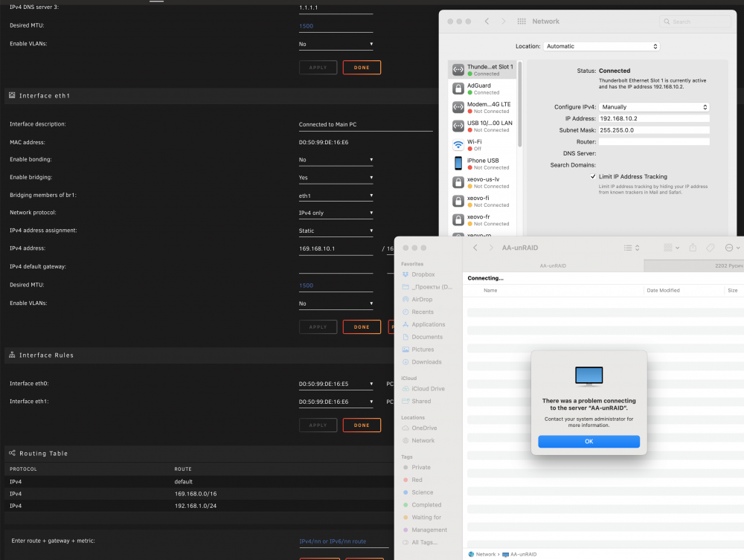This screenshot has width=744, height=560.
Task: Click OK in connection error dialog
Action: tap(589, 442)
